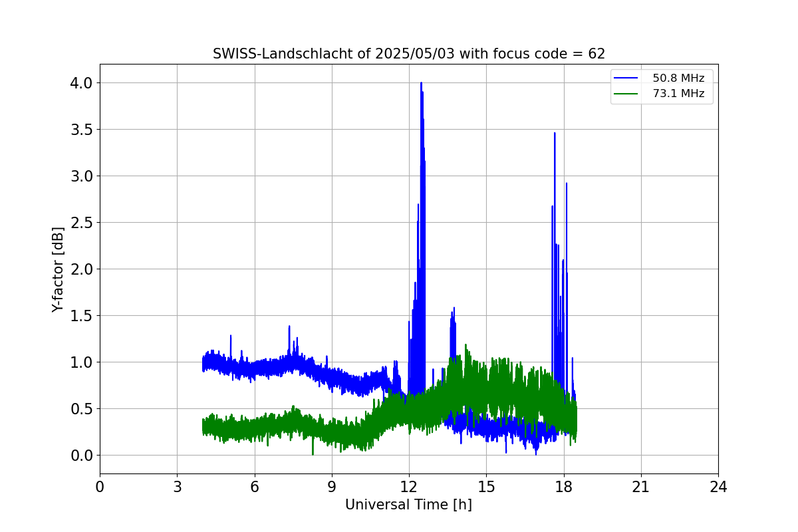Image resolution: width=798 pixels, height=532 pixels.
Task: Click the tallest blue peak at 4.0 dB
Action: pyautogui.click(x=421, y=84)
